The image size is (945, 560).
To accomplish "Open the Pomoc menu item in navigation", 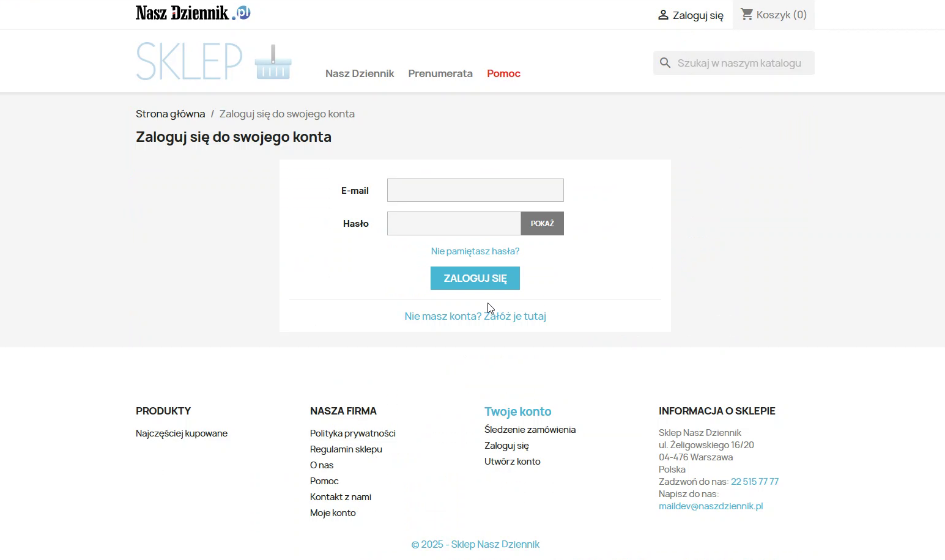I will click(x=503, y=73).
